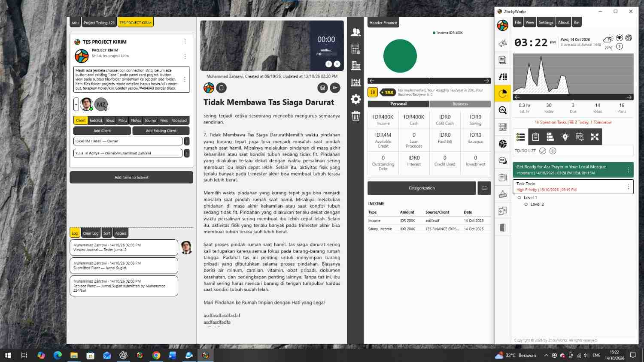Toggle the Level 1 subtask radio circle
Viewport: 644px width, 362px height.
click(519, 198)
